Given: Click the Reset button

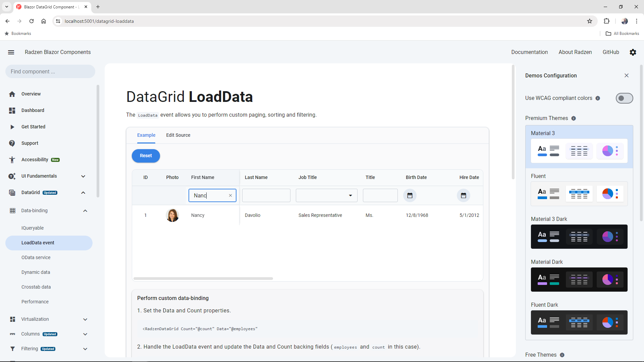Looking at the screenshot, I should [x=146, y=156].
